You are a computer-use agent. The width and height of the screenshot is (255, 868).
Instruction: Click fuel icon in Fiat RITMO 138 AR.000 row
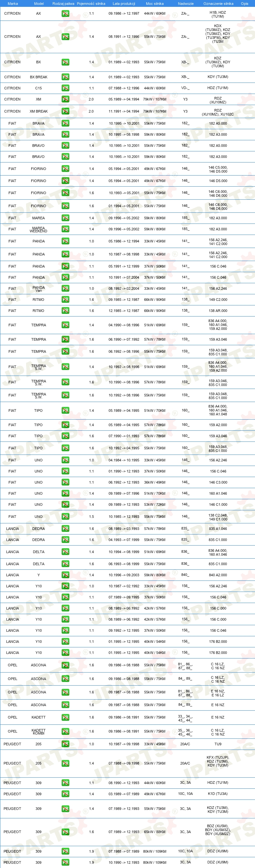point(65,311)
